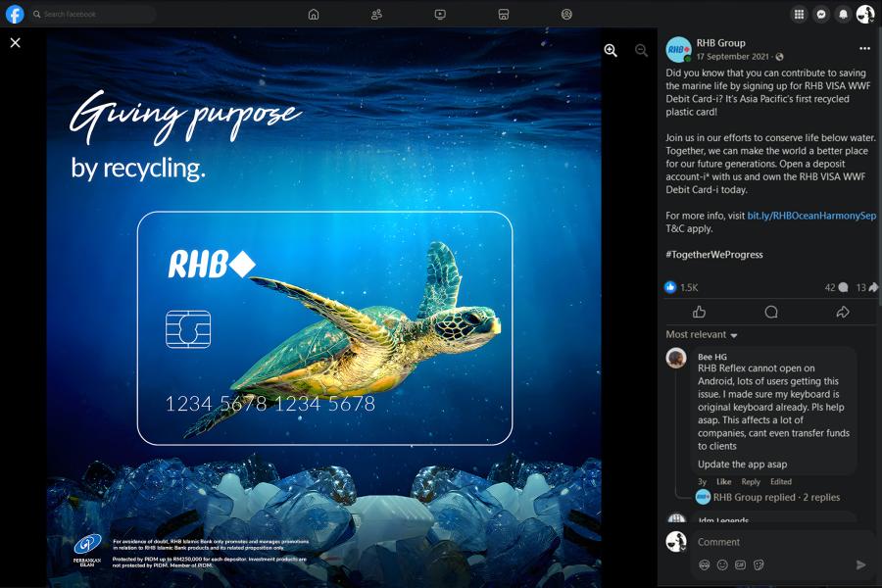The height and width of the screenshot is (588, 882).
Task: Go to the Home tab
Action: pos(314,15)
